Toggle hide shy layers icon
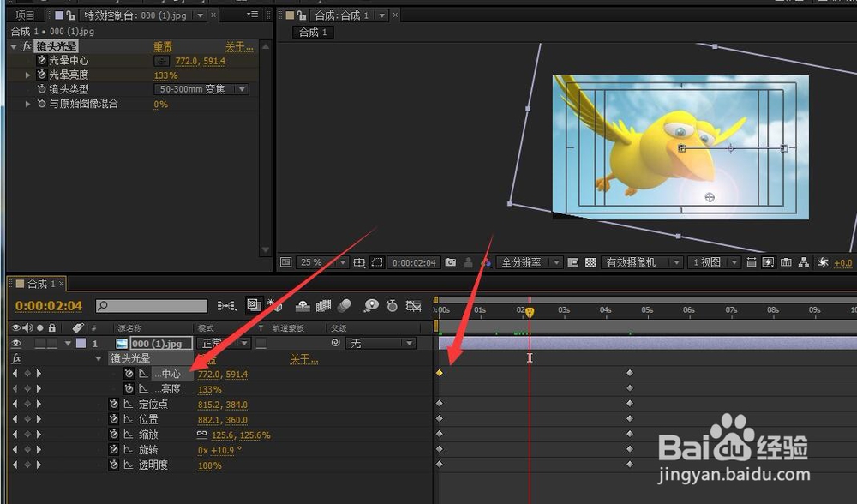The image size is (857, 504). click(303, 306)
